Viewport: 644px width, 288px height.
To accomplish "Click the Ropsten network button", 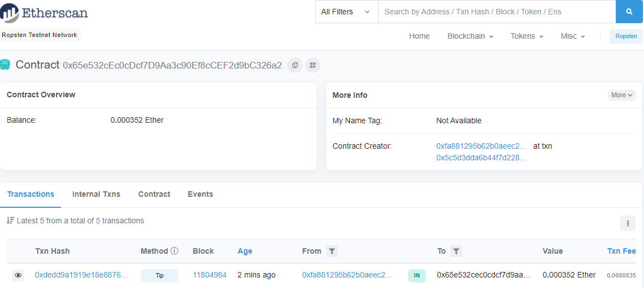I will 626,36.
